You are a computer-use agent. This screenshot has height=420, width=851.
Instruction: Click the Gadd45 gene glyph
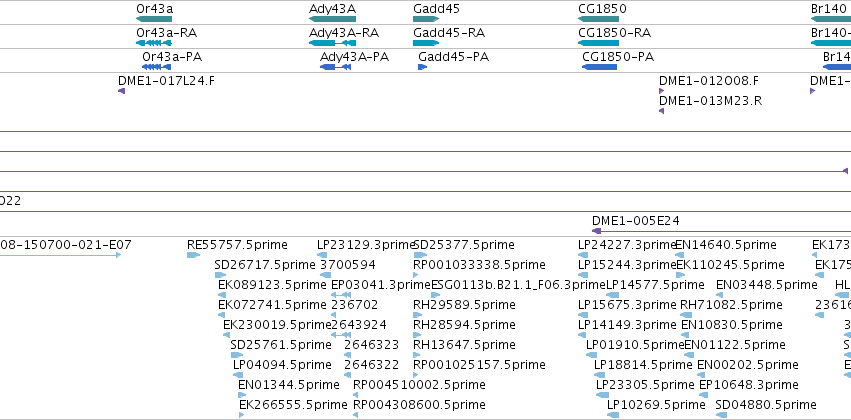click(426, 19)
